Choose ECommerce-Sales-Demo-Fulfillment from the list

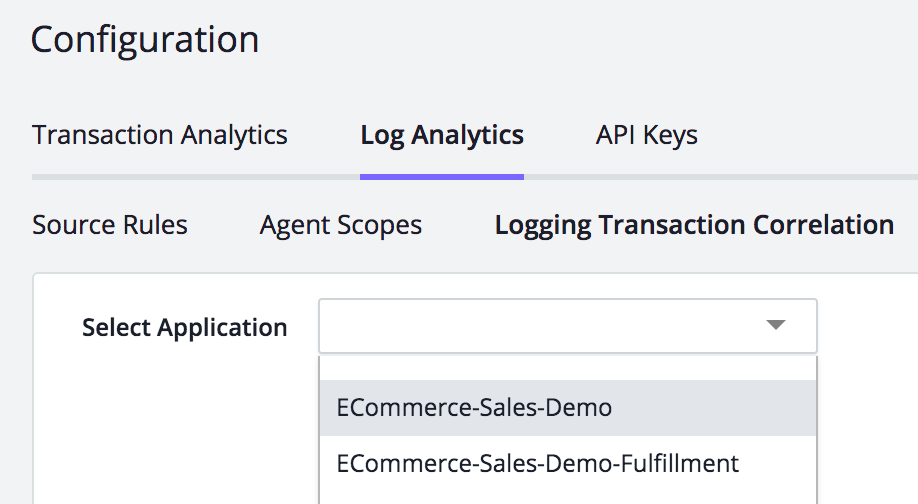coord(567,464)
